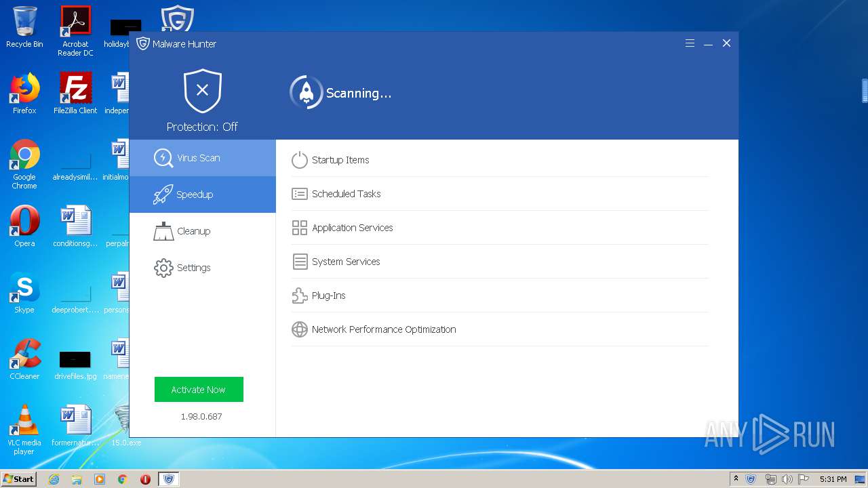Open the Virus Scan tab

point(202,158)
